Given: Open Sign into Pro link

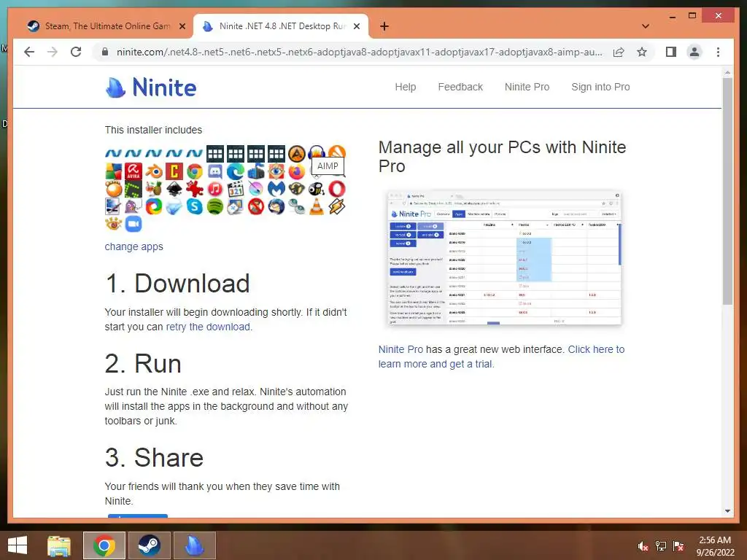Looking at the screenshot, I should (600, 87).
